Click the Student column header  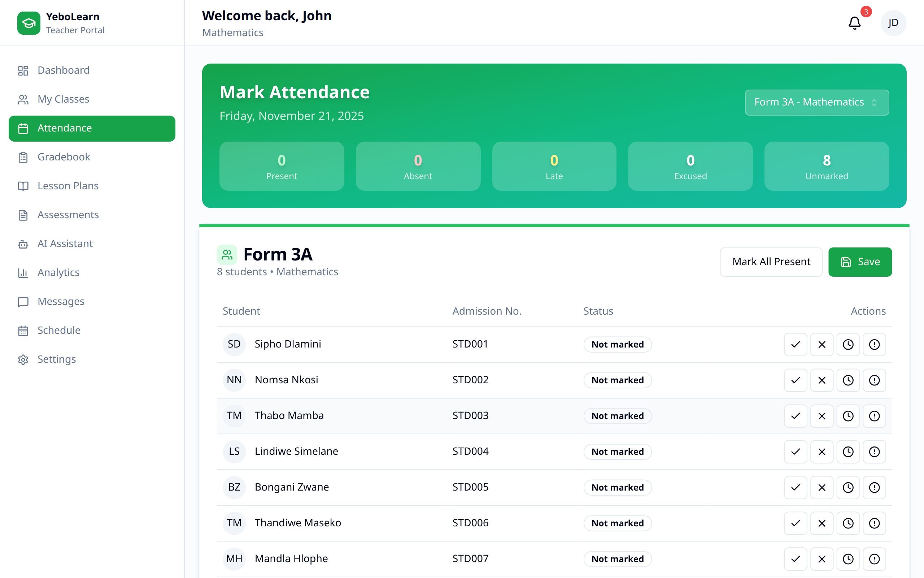click(241, 311)
